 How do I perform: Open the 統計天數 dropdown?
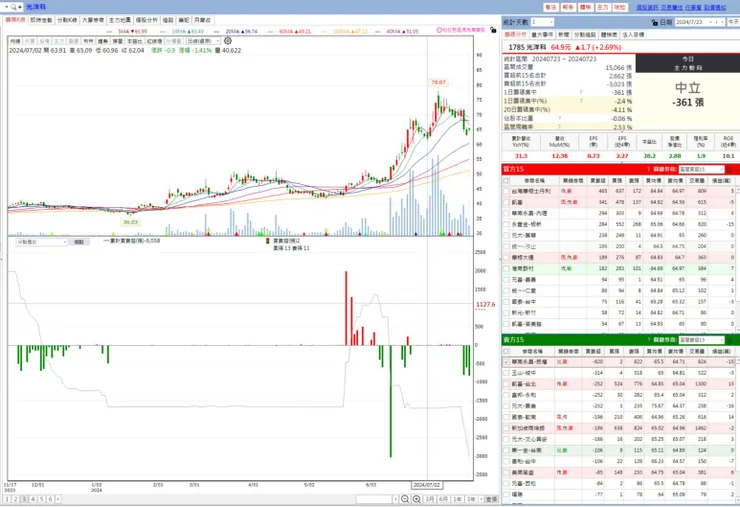pyautogui.click(x=551, y=22)
